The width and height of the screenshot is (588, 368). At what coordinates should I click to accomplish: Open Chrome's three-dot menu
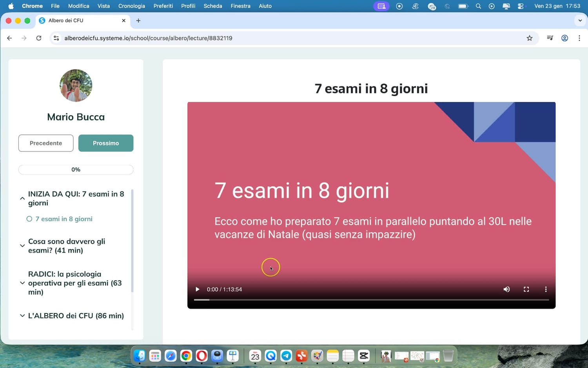579,38
